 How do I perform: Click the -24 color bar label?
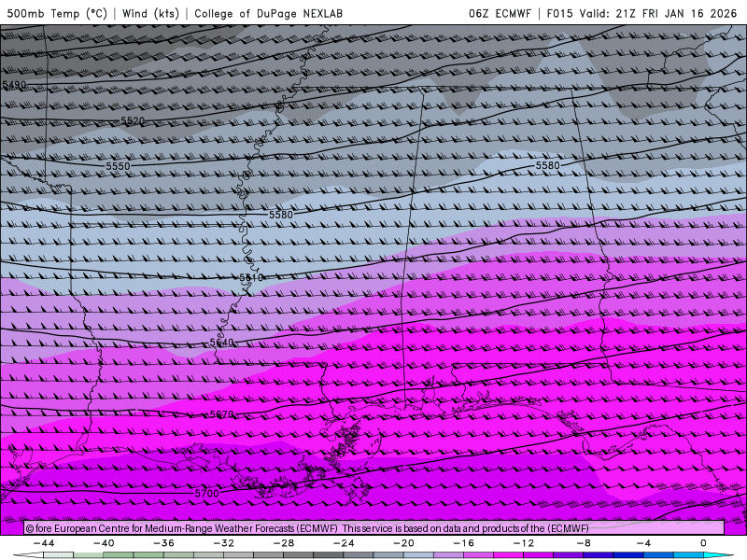(x=344, y=543)
